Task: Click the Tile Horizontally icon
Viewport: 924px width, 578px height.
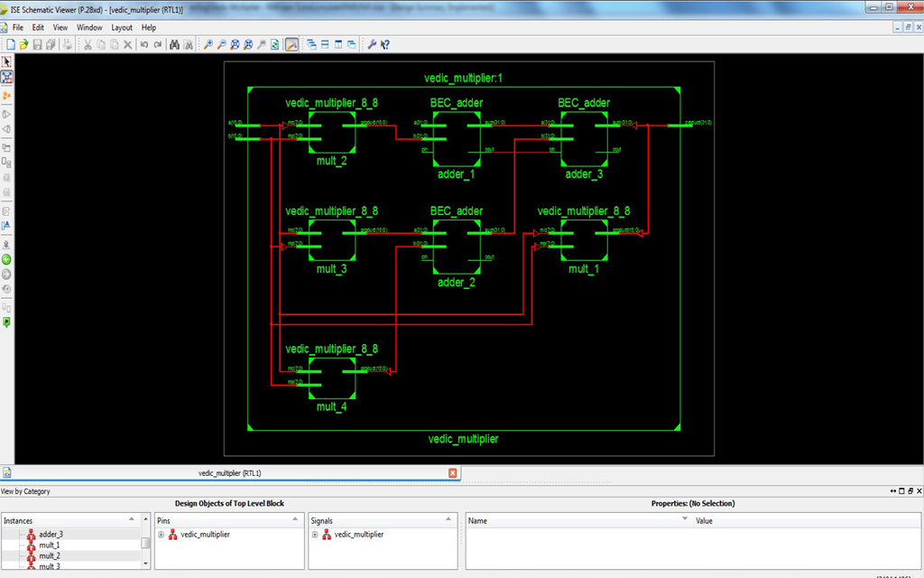Action: [x=325, y=44]
